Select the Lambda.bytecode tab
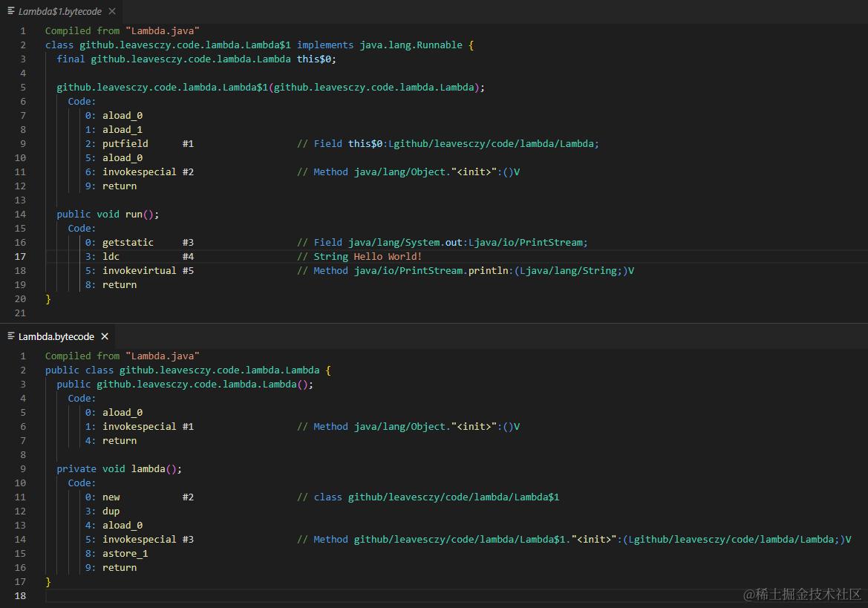 click(x=56, y=336)
